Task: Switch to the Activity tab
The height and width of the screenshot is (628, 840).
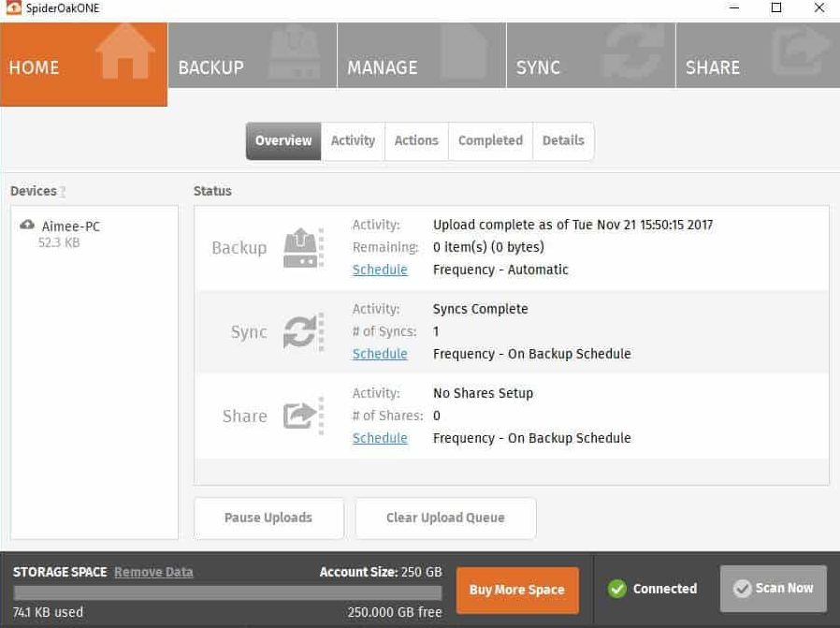Action: pos(353,140)
